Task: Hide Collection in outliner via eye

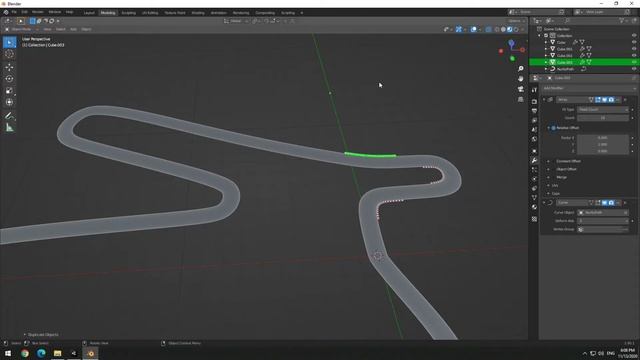Action: click(x=634, y=36)
